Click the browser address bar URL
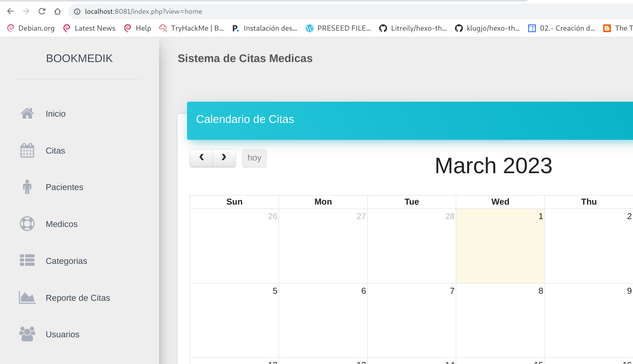This screenshot has height=364, width=633. tap(143, 11)
